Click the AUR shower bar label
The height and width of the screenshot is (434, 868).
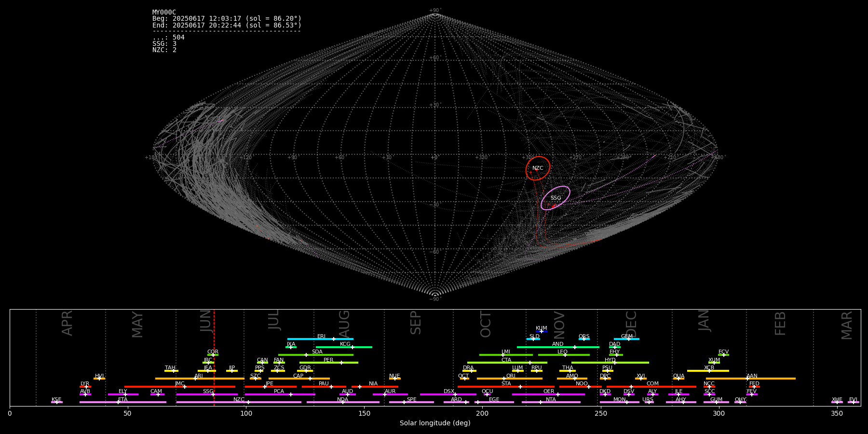pos(390,392)
